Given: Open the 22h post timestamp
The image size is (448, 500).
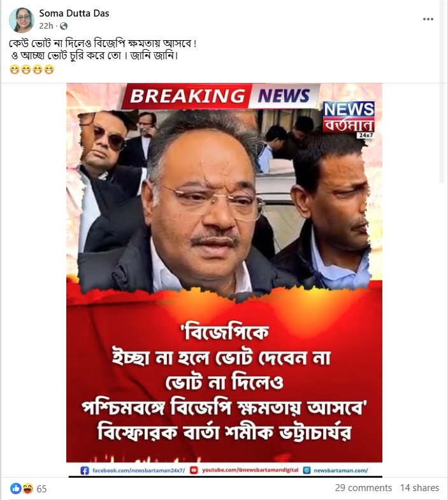Looking at the screenshot, I should tap(46, 26).
